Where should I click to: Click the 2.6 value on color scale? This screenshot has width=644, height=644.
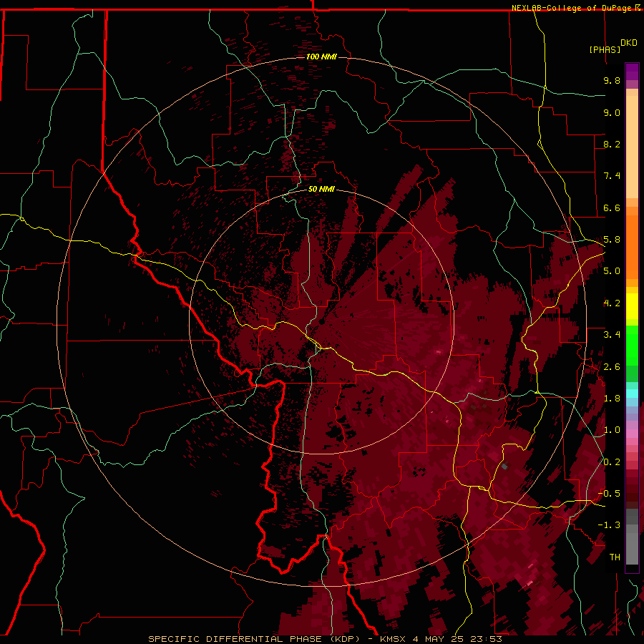click(612, 367)
